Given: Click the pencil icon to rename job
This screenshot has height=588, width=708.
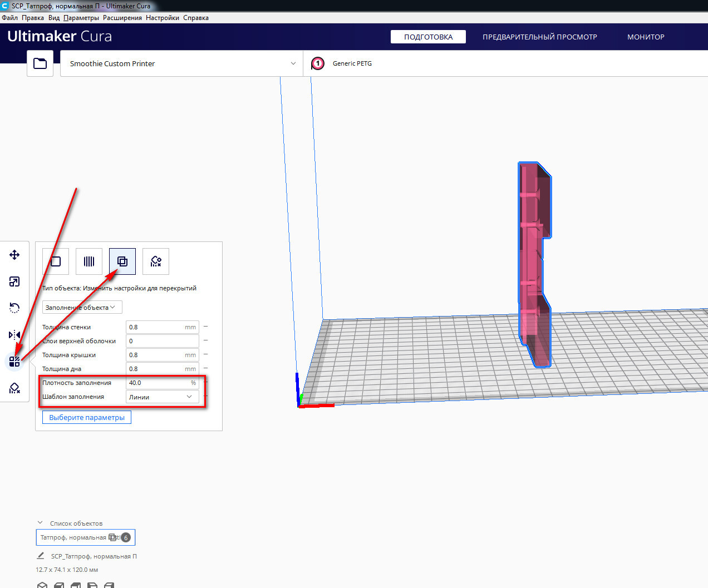Looking at the screenshot, I should point(41,556).
